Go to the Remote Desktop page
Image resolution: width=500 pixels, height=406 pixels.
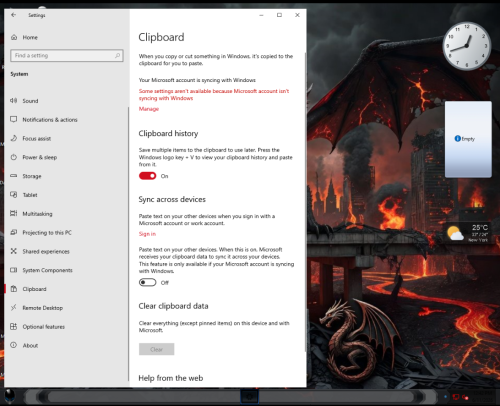(43, 308)
